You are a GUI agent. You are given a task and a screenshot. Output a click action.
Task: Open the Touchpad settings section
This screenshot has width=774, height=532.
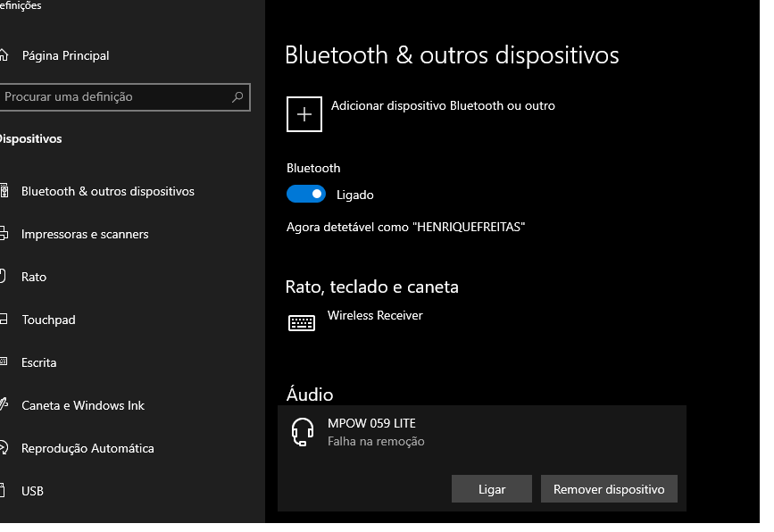pos(48,320)
